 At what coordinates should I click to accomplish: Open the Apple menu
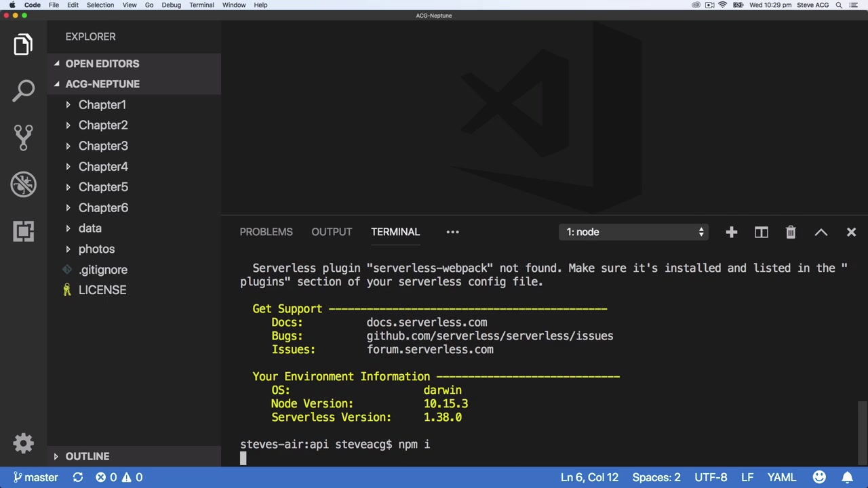pyautogui.click(x=12, y=5)
